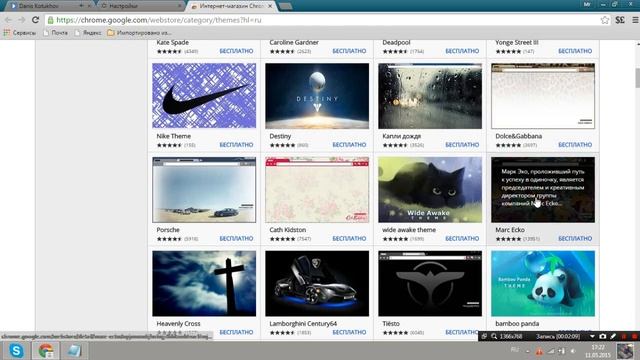Go back with the browser back arrow
The width and height of the screenshot is (640, 360).
[x=8, y=20]
